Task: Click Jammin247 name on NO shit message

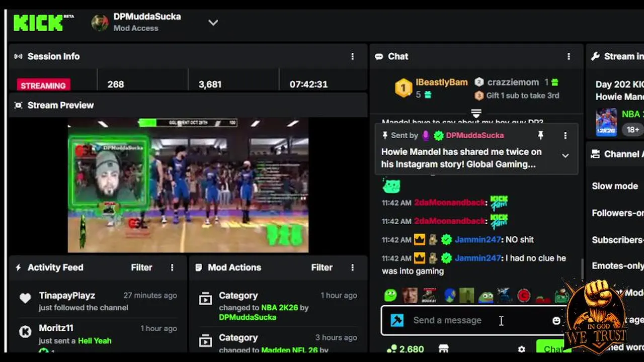Action: point(477,240)
